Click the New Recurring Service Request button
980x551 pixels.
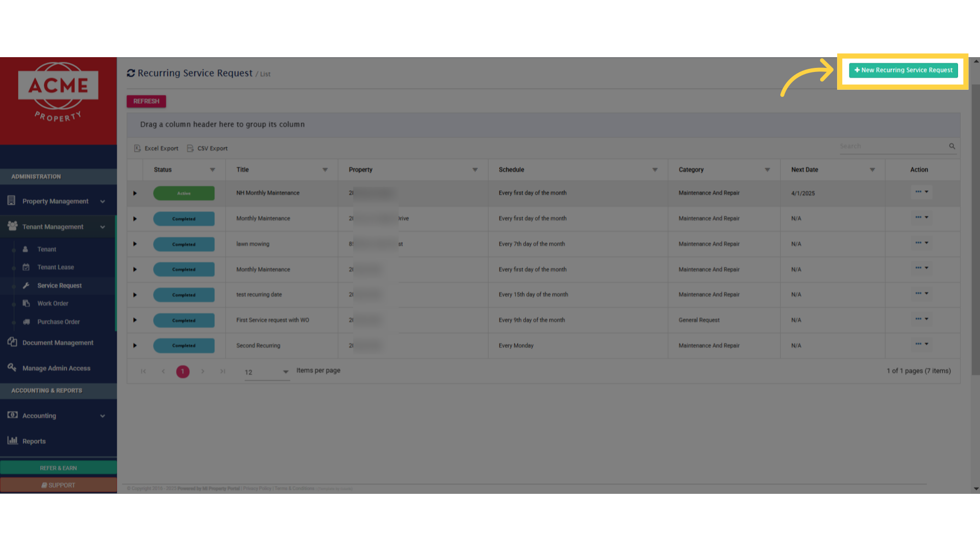[903, 70]
